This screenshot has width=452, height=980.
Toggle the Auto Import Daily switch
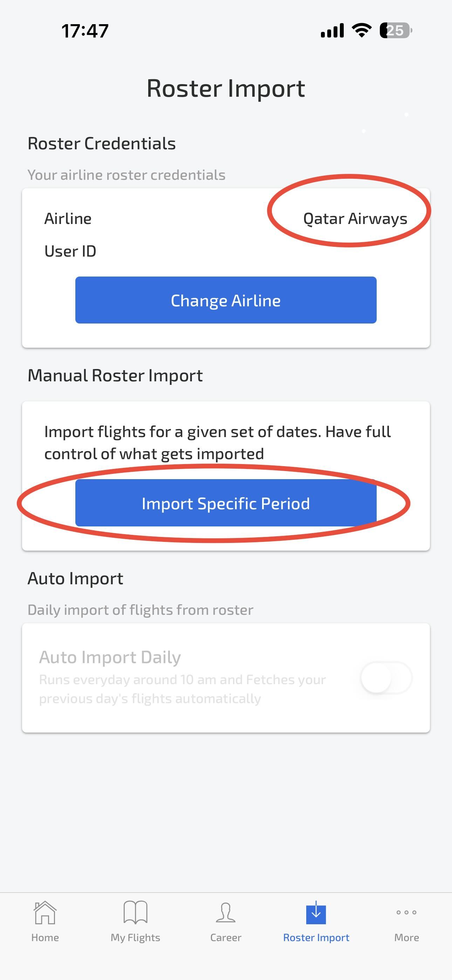click(x=386, y=678)
